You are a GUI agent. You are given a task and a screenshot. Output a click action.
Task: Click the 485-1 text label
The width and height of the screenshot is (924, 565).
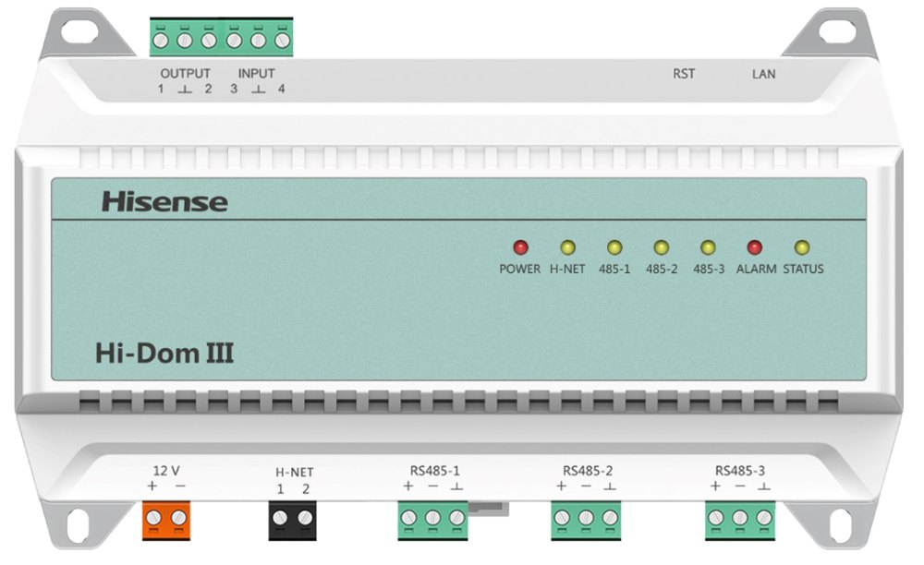pyautogui.click(x=614, y=269)
